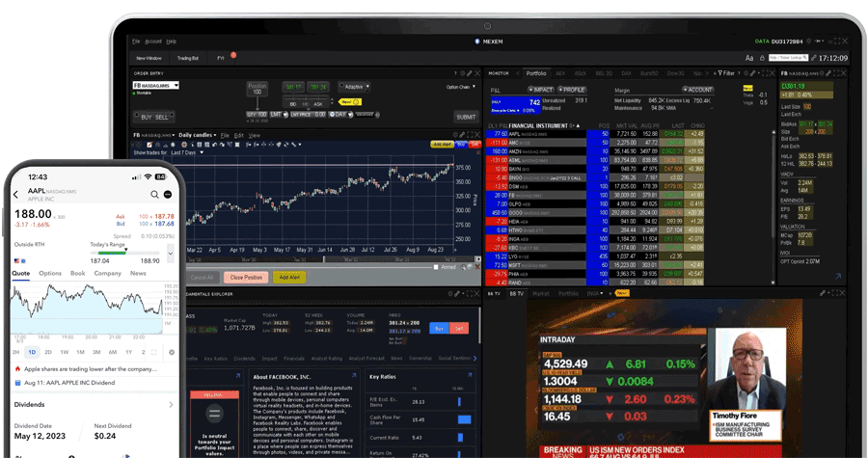Click the yellow Add Alert chart toolbar button
Image resolution: width=868 pixels, height=458 pixels.
(442, 145)
